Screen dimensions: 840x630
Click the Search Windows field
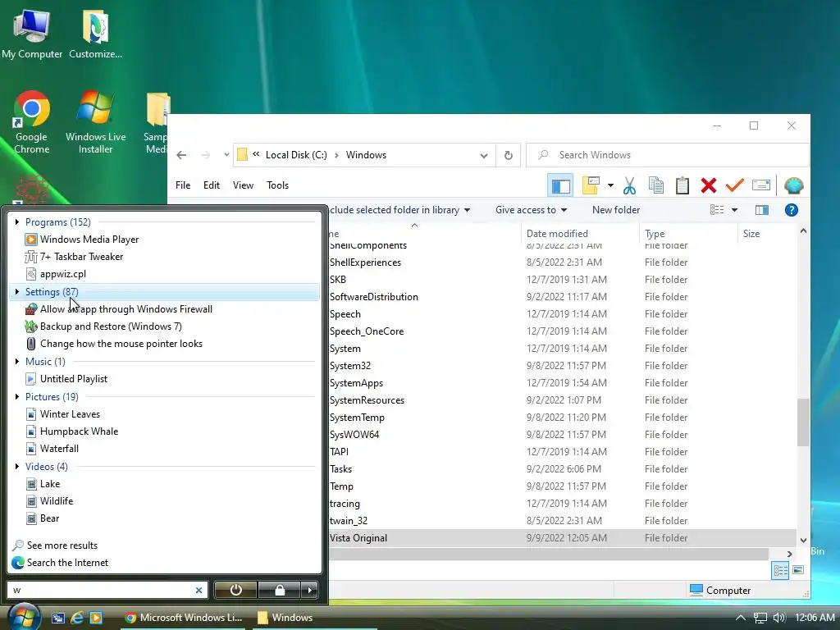(668, 155)
